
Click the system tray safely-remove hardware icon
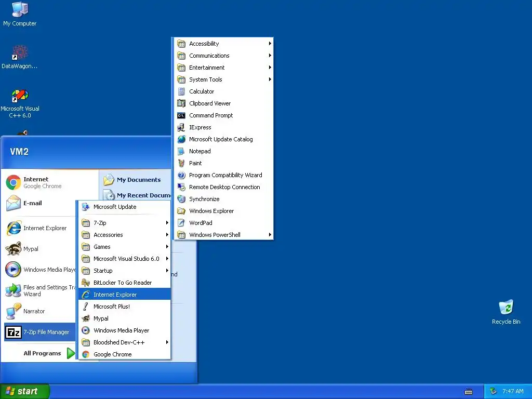[493, 391]
